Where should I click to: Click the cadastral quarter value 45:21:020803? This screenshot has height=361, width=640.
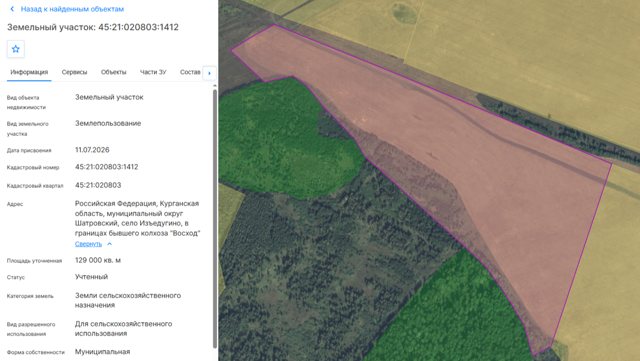point(98,185)
